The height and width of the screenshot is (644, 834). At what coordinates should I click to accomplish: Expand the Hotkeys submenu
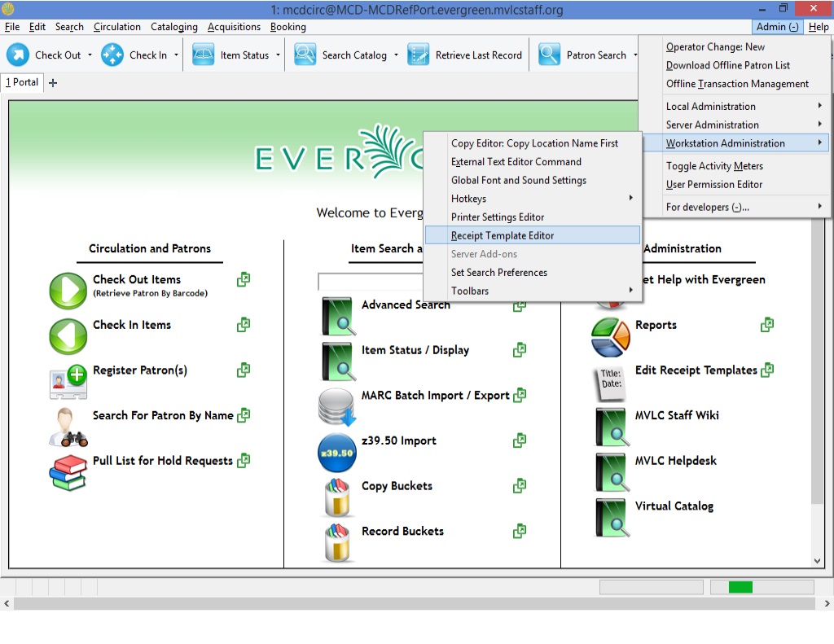(533, 199)
